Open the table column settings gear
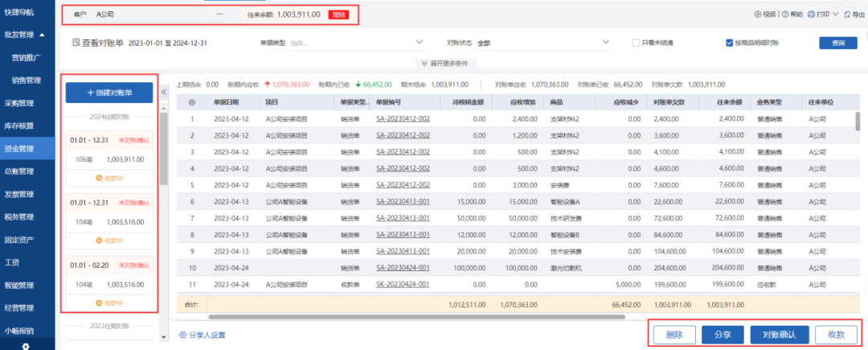868x350 pixels. point(192,102)
